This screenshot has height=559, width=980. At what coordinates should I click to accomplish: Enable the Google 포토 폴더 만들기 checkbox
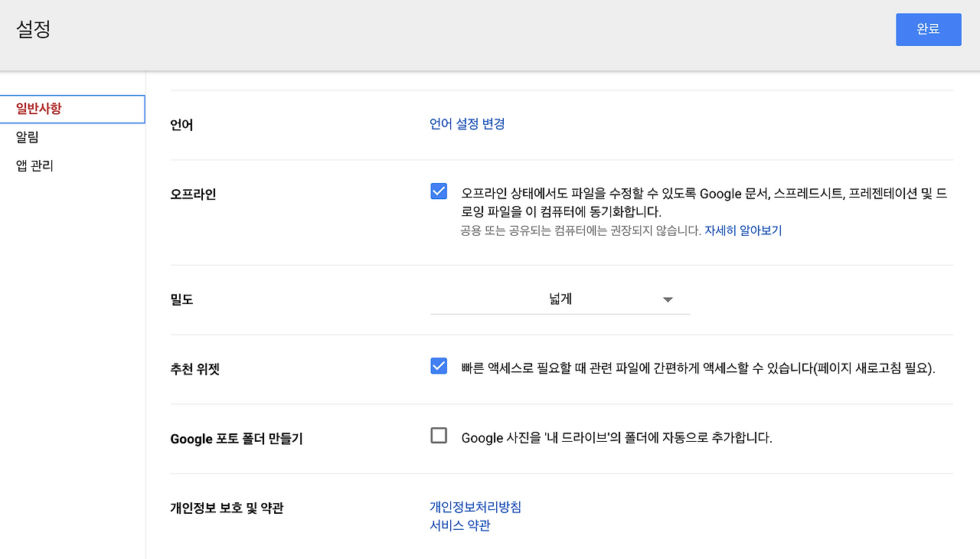tap(438, 435)
